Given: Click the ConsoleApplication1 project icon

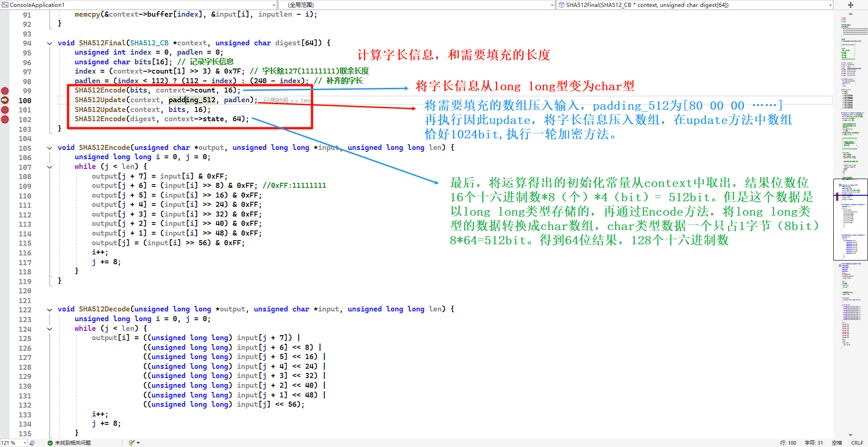Looking at the screenshot, I should 5,5.
